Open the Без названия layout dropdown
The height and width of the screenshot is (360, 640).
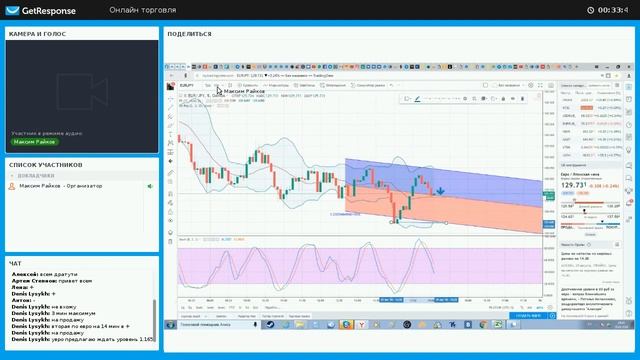(x=509, y=85)
